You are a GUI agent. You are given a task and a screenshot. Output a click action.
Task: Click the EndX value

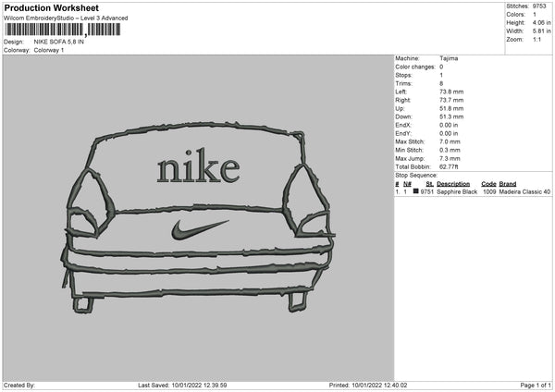[x=449, y=125]
